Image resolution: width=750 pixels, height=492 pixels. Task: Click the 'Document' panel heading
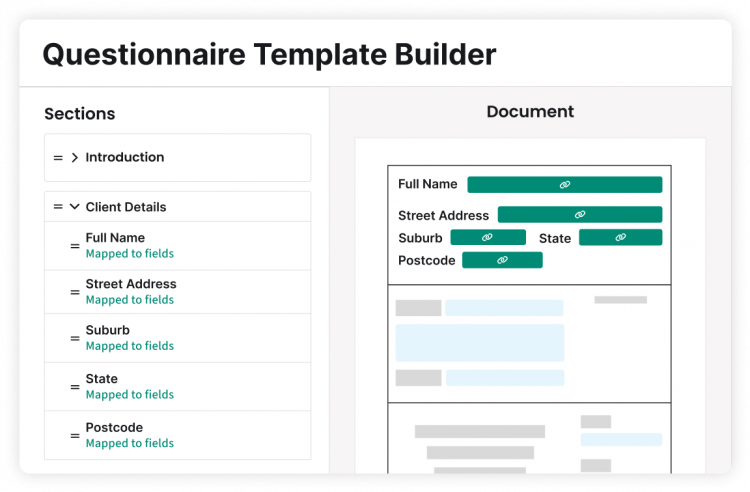(530, 111)
